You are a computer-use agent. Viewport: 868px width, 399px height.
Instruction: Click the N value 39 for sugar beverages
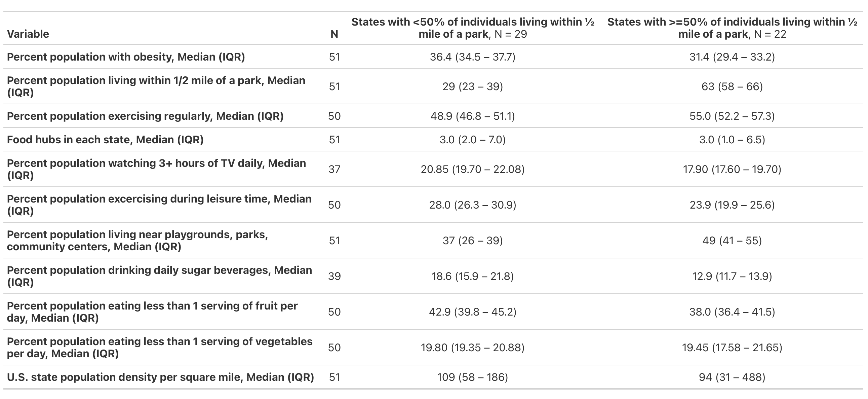pos(334,276)
